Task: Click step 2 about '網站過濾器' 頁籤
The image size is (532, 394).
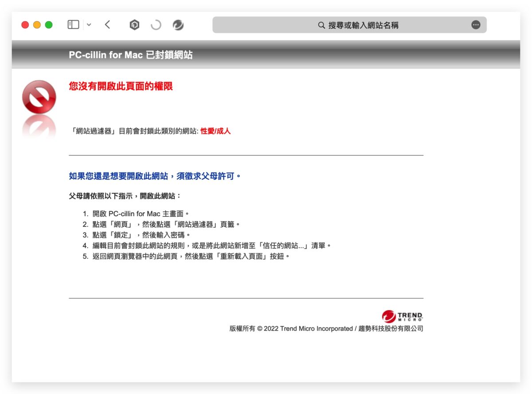Action: point(166,224)
